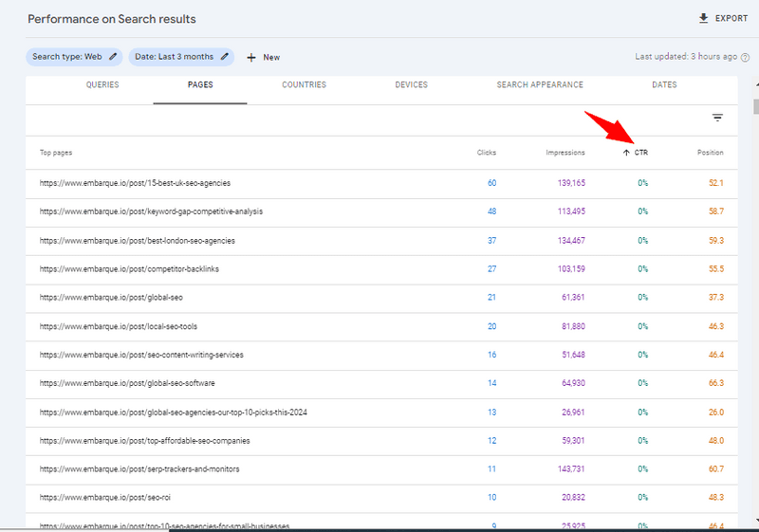
Task: Open the keyword-gap-competitive-analysis page row
Action: click(x=381, y=211)
